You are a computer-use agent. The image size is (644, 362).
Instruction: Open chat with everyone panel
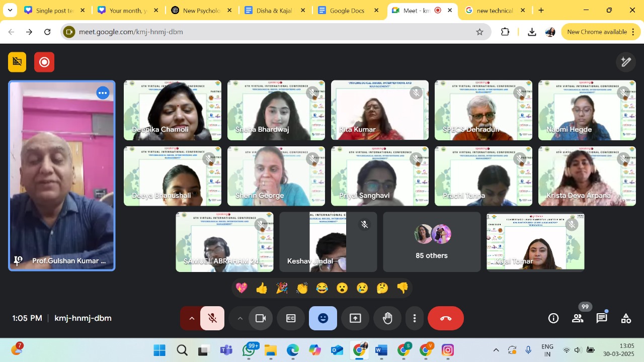(x=602, y=318)
